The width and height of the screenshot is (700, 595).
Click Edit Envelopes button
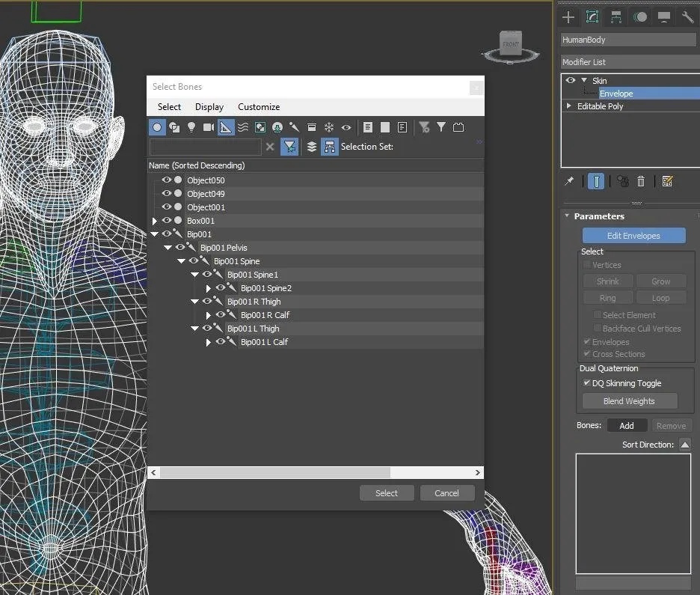pos(633,236)
